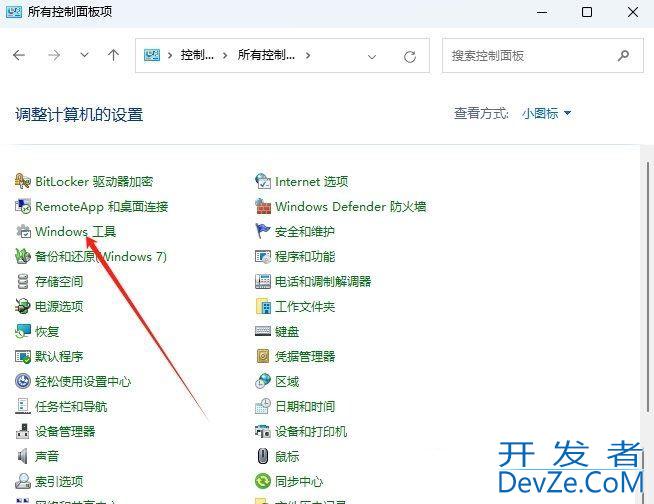
Task: Expand the address bar history dropdown
Action: click(372, 56)
